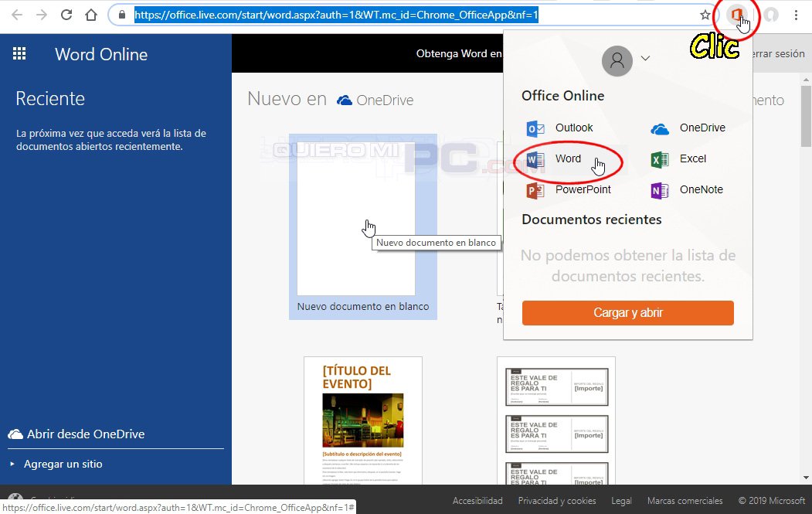812x514 pixels.
Task: Open the Este vale de regalo template
Action: (x=556, y=420)
